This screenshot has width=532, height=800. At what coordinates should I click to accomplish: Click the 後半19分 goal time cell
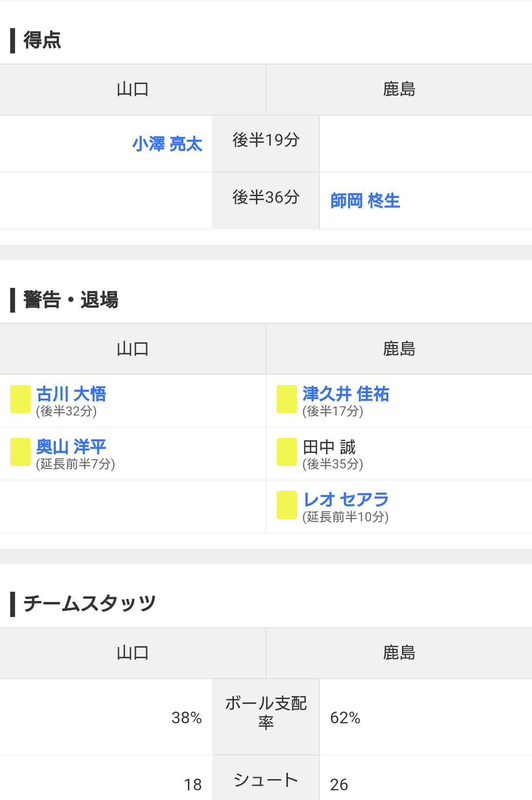click(266, 144)
